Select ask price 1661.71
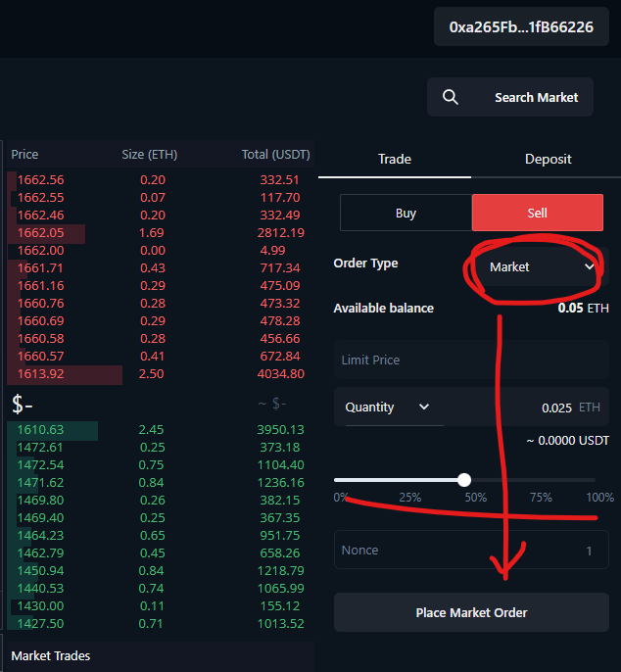The height and width of the screenshot is (672, 621). [40, 267]
